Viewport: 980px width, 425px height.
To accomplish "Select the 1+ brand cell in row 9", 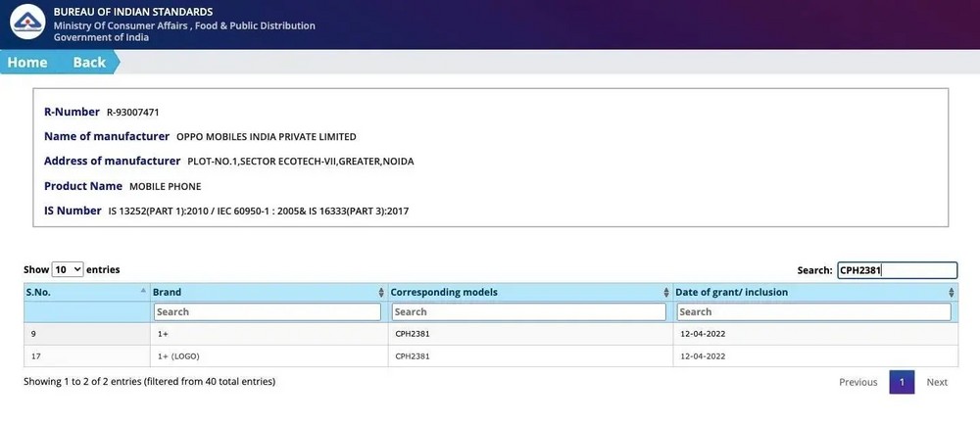I will coord(163,334).
